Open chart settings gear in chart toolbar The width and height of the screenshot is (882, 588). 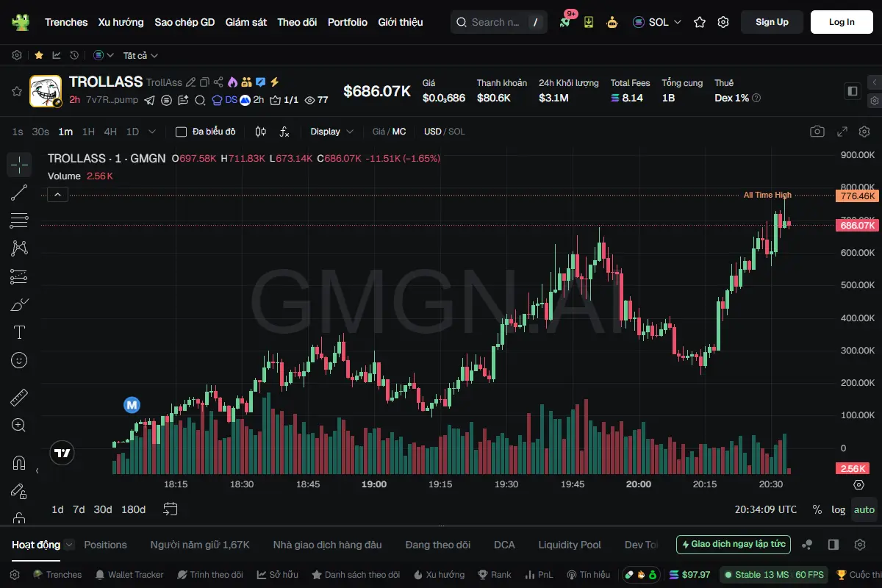tap(864, 132)
